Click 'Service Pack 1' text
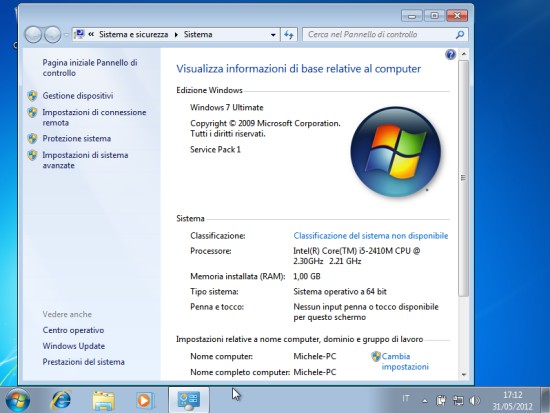Screen dimensions: 550x413 tap(215, 149)
